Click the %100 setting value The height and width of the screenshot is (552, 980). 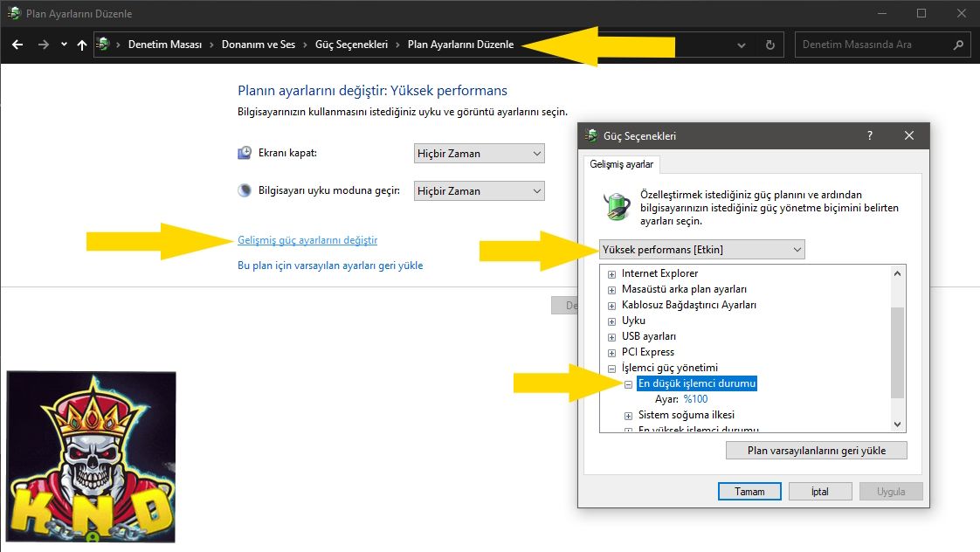click(695, 399)
